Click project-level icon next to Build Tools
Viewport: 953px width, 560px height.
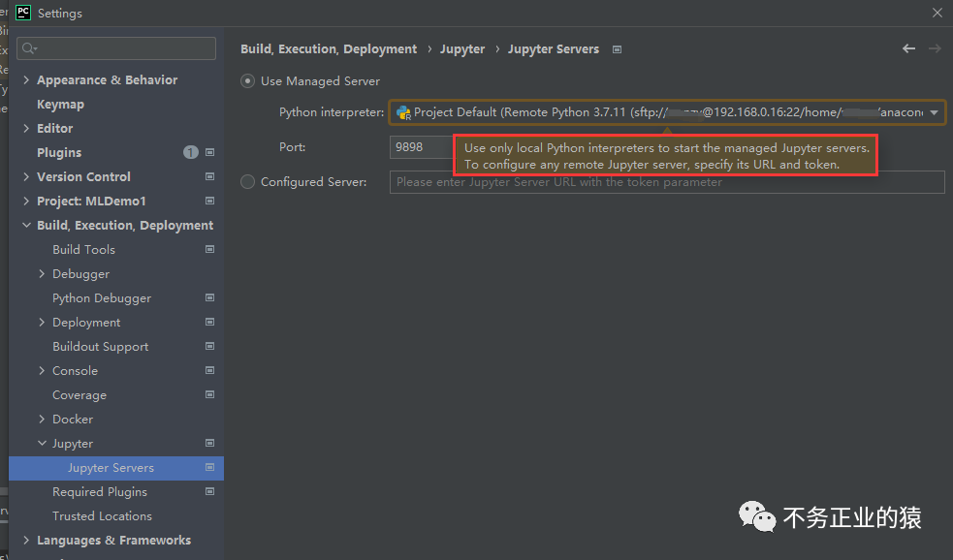pyautogui.click(x=209, y=249)
